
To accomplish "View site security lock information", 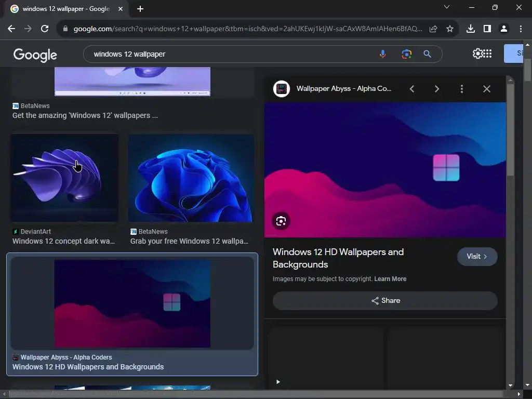I will click(65, 29).
